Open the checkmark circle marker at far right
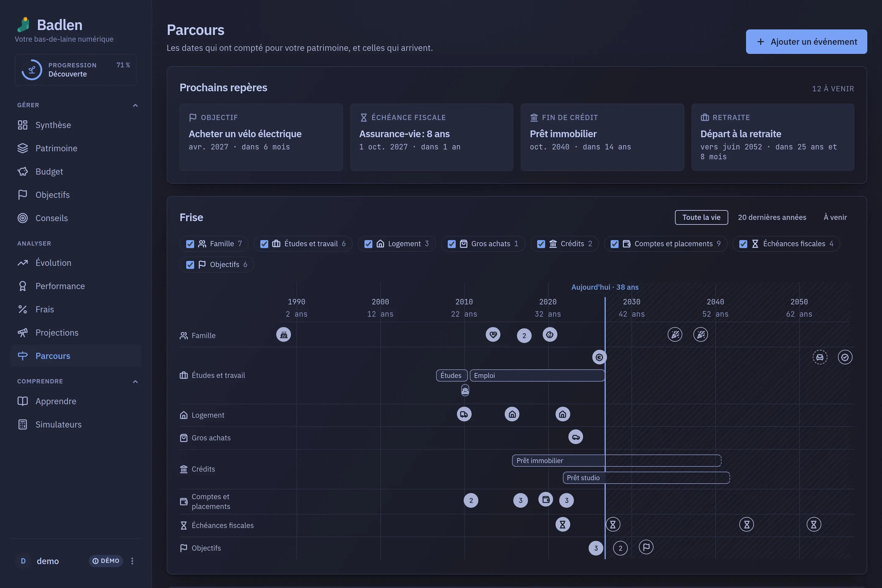 click(845, 357)
